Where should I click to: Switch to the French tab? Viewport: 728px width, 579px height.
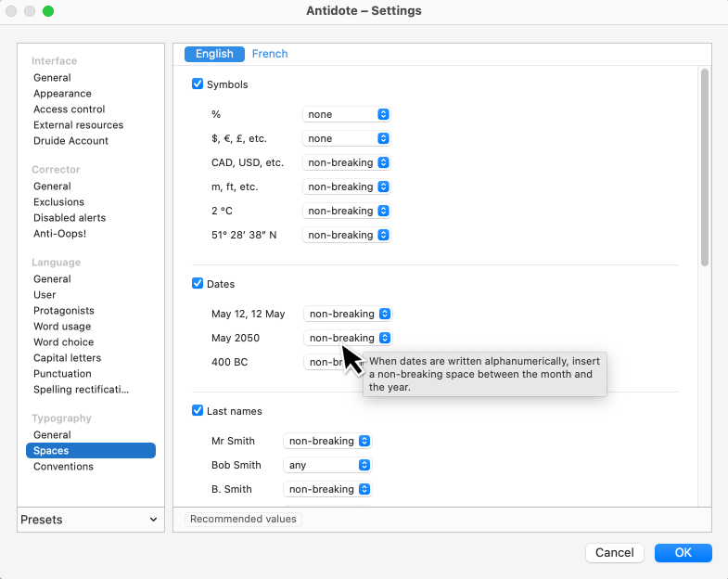coord(270,54)
